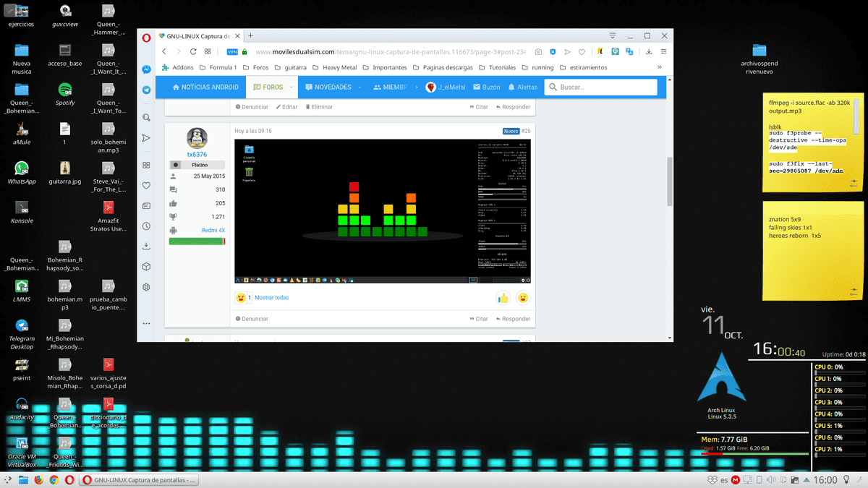868x488 pixels.
Task: Show more bookmarks with double chevron
Action: pos(659,67)
